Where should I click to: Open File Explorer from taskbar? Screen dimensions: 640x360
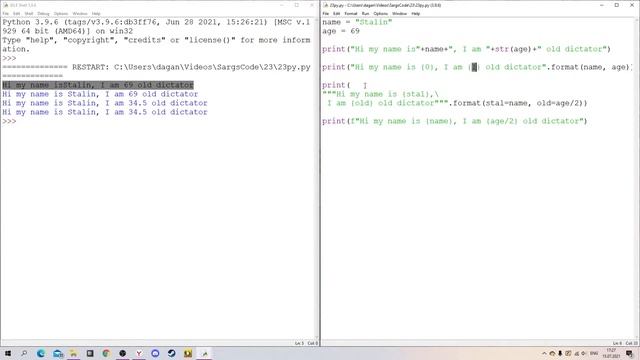click(x=73, y=353)
